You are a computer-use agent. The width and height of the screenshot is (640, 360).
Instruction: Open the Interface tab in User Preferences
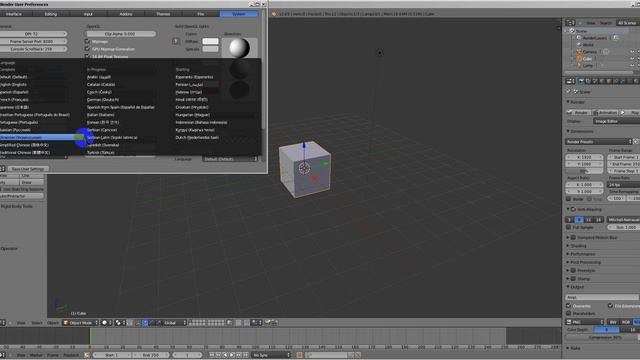pyautogui.click(x=14, y=14)
